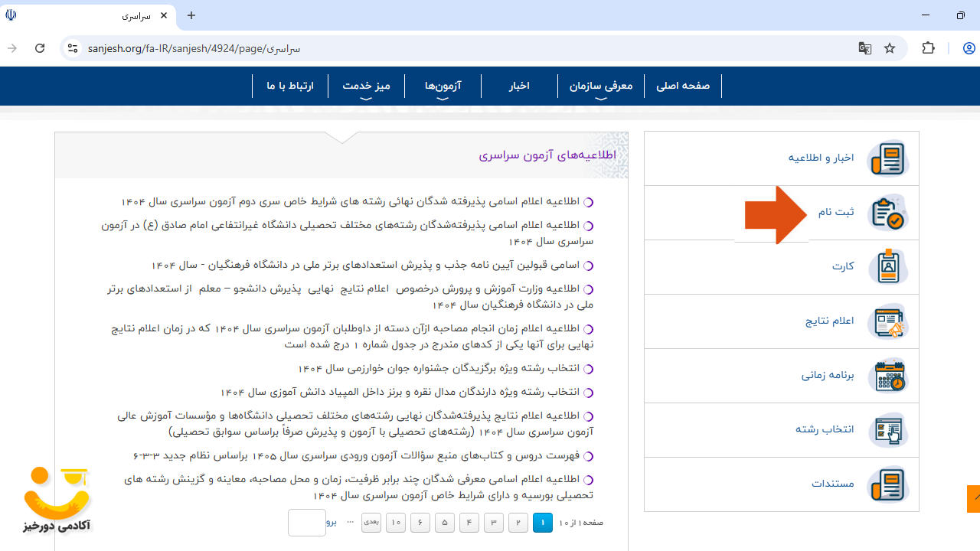The height and width of the screenshot is (551, 980).
Task: Click the انتخاب رشته field-selection icon
Action: (x=888, y=430)
